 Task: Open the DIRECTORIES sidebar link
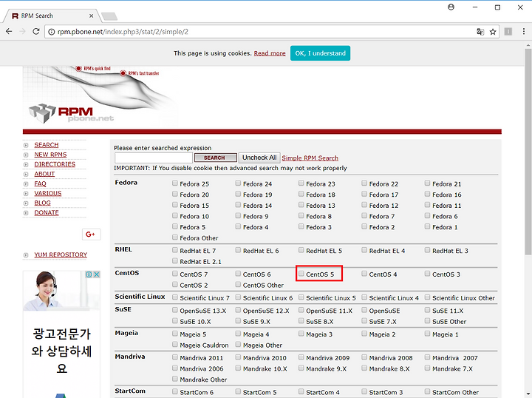click(55, 164)
